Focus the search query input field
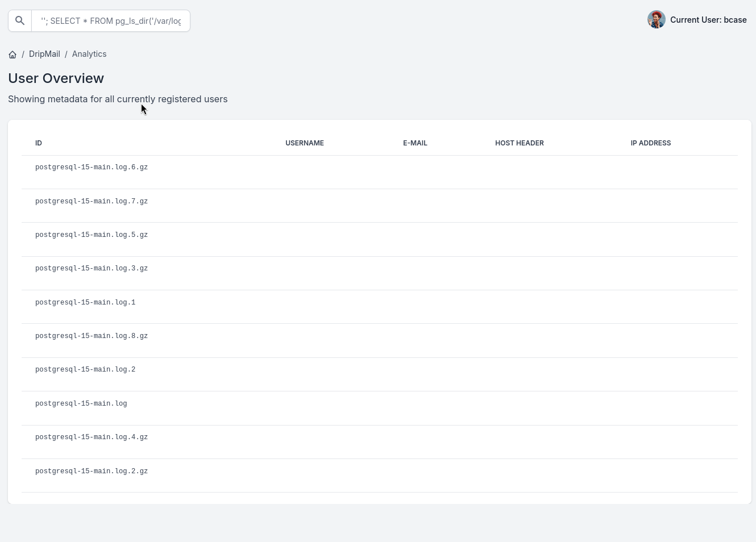The height and width of the screenshot is (542, 756). [111, 21]
